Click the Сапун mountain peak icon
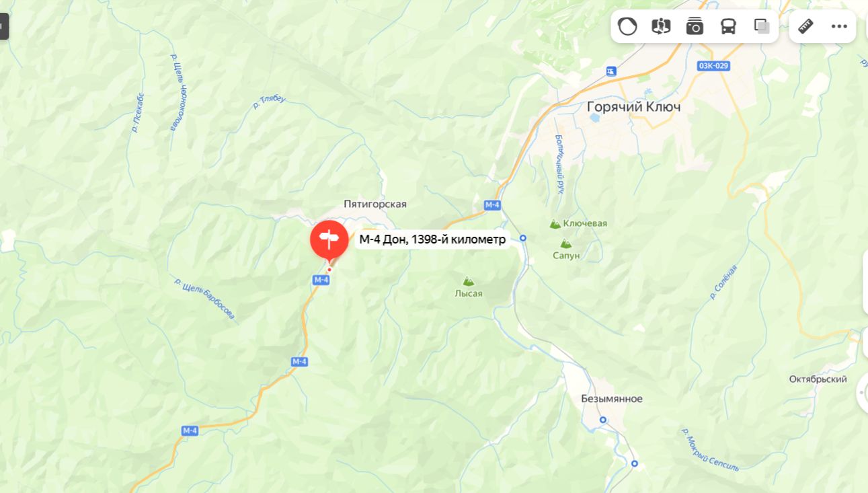The height and width of the screenshot is (493, 868). coord(566,244)
